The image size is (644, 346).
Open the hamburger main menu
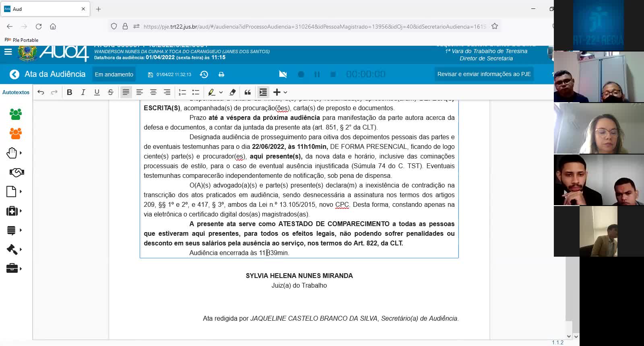point(8,52)
